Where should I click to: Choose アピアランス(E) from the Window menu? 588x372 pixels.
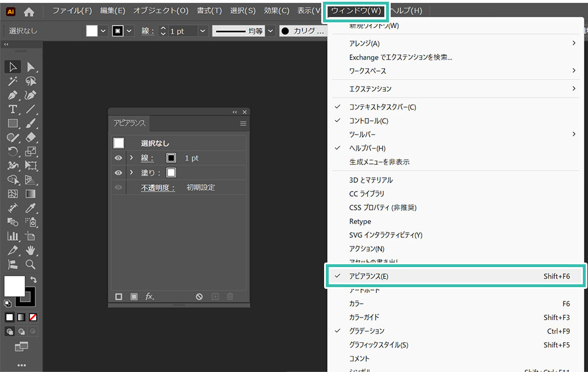point(369,276)
